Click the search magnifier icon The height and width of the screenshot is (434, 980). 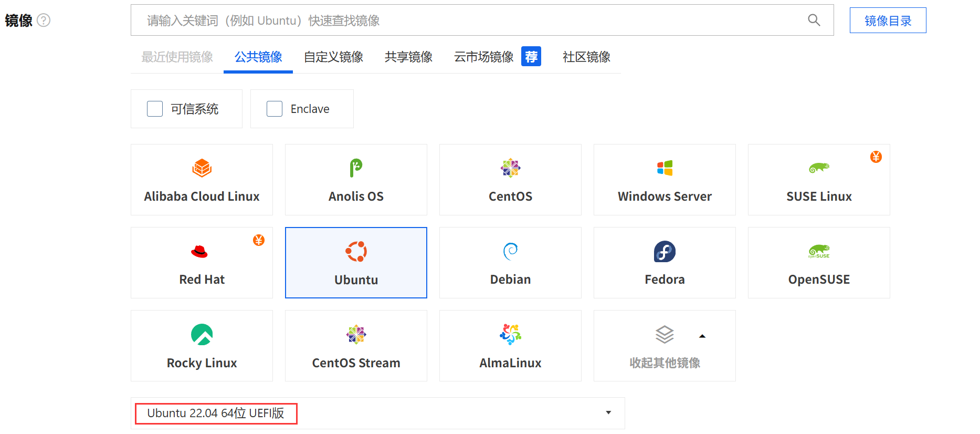(814, 20)
